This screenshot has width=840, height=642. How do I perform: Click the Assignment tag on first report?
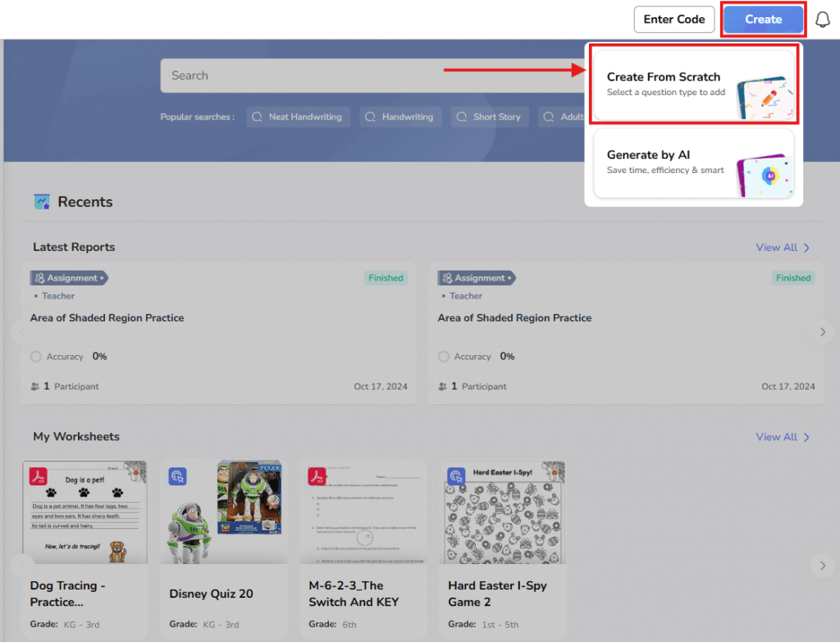click(69, 278)
